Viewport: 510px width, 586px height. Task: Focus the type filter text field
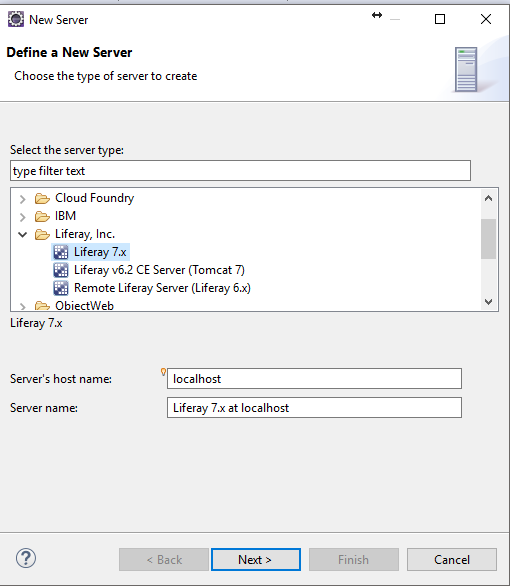point(240,171)
